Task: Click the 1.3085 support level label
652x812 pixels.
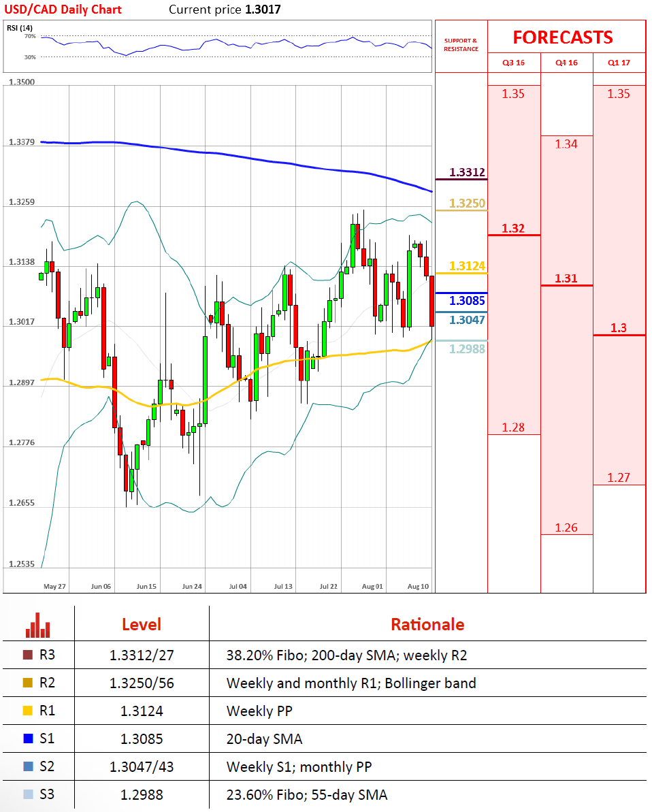Action: point(467,300)
